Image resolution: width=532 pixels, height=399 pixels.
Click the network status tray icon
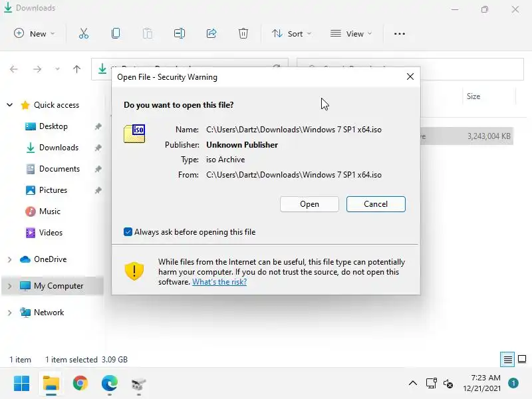[x=431, y=384]
